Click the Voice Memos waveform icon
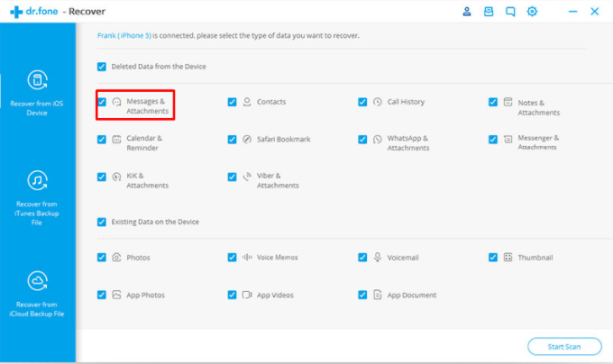 coord(247,257)
